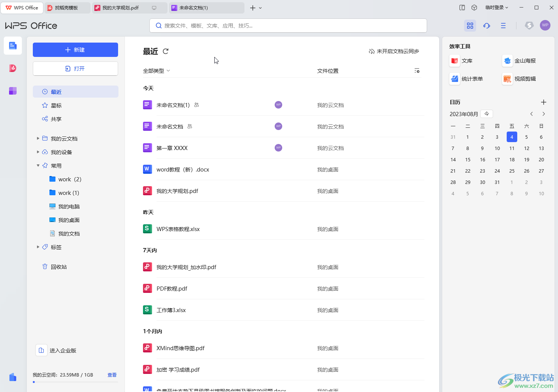Viewport: 558px width, 392px height.
Task: Click avatar badge on 第一章 XXXX row
Action: click(x=278, y=148)
